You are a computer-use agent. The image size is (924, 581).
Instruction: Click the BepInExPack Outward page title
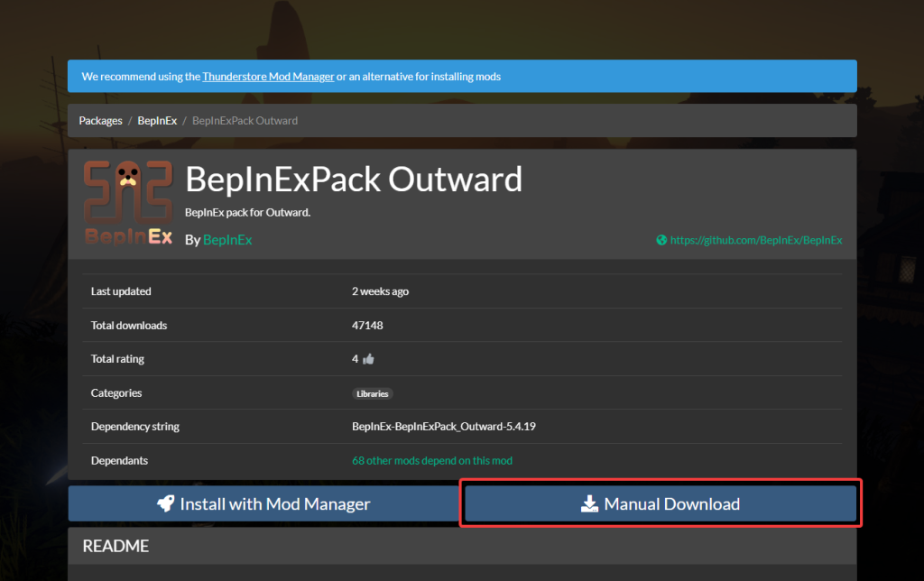[x=354, y=180]
